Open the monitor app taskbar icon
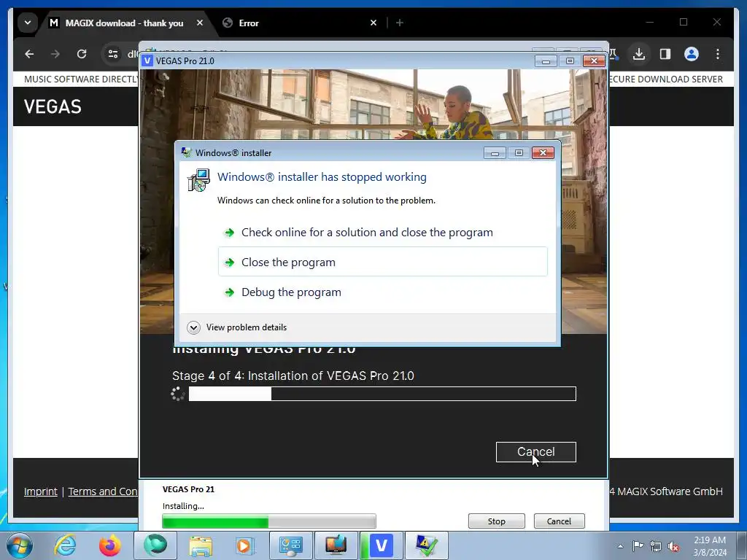The image size is (747, 560). 336,545
